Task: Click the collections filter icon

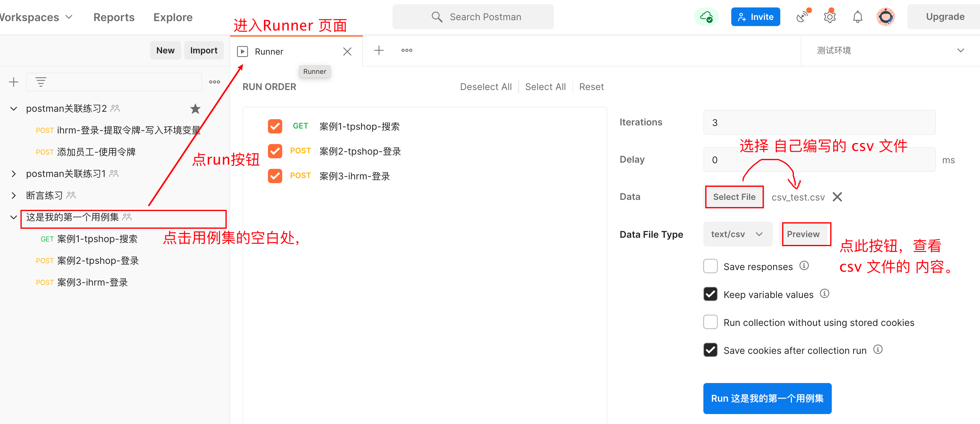Action: pos(41,82)
